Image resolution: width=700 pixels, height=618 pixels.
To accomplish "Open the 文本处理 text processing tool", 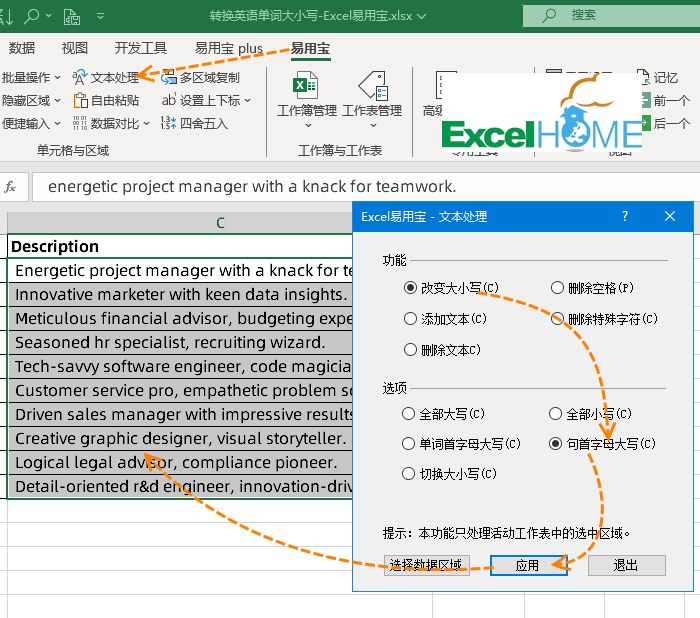I will coord(106,78).
